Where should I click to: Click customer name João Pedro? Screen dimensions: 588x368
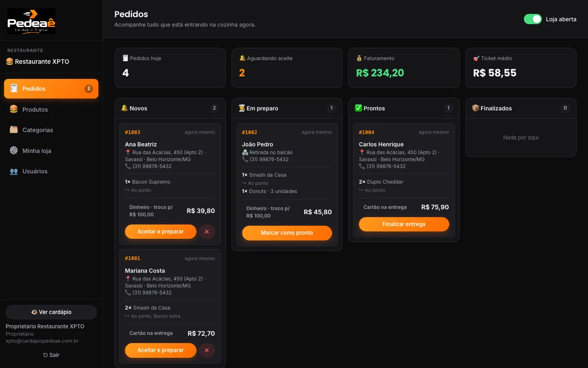[258, 144]
